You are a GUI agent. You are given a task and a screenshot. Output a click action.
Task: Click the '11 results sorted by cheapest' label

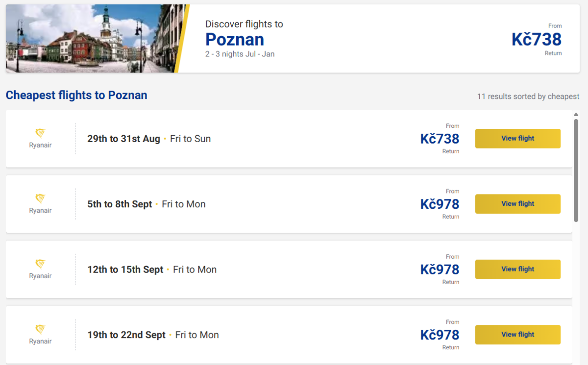click(528, 97)
